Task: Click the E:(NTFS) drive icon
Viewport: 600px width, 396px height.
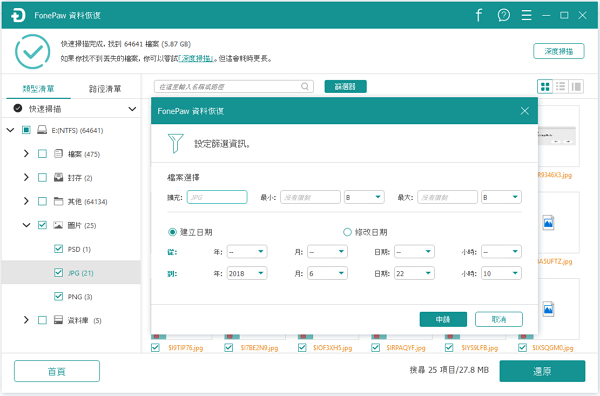Action: (42, 130)
